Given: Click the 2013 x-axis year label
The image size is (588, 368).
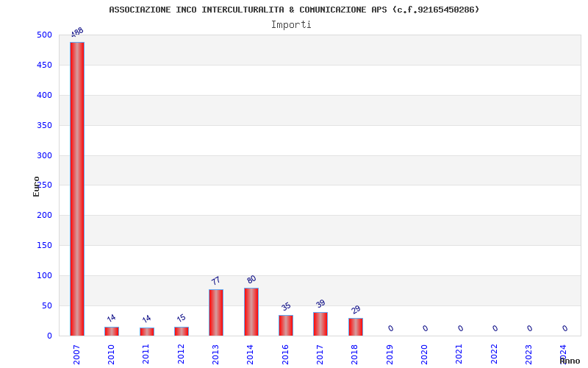Looking at the screenshot, I should [x=215, y=355].
